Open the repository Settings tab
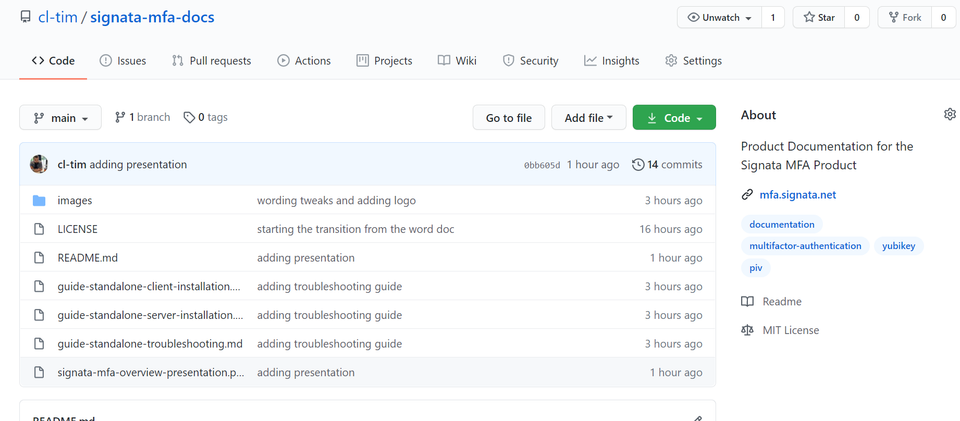960x421 pixels. 693,61
